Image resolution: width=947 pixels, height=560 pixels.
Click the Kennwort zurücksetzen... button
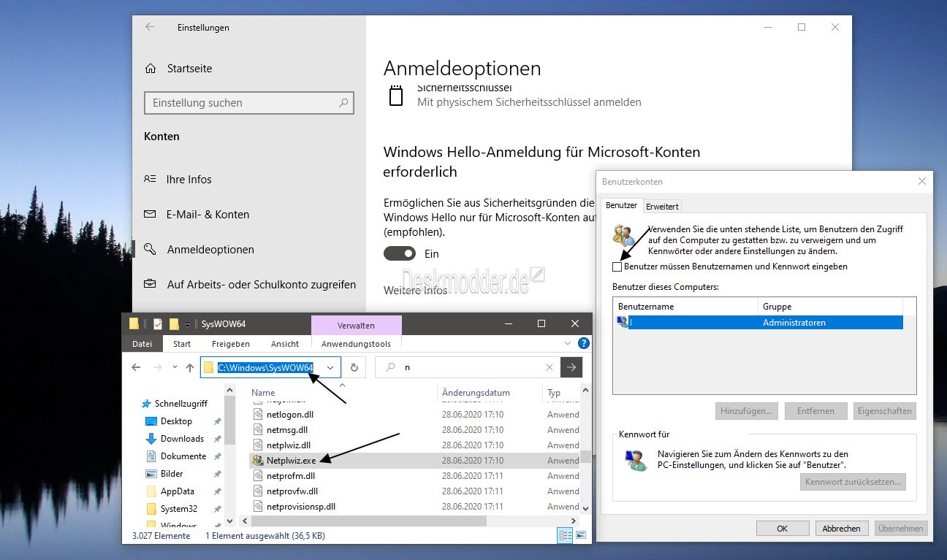[853, 482]
